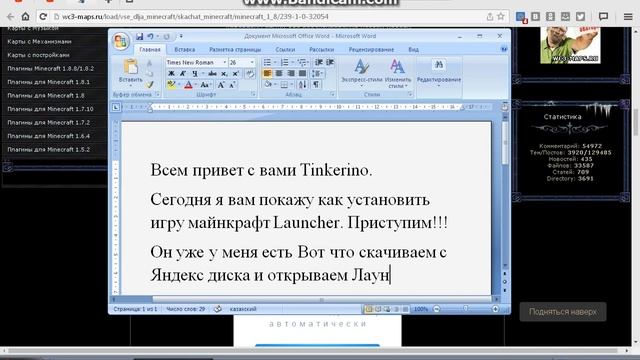Viewport: 640px width, 360px height.
Task: Click language indicator казахский in status bar
Action: coord(243,309)
